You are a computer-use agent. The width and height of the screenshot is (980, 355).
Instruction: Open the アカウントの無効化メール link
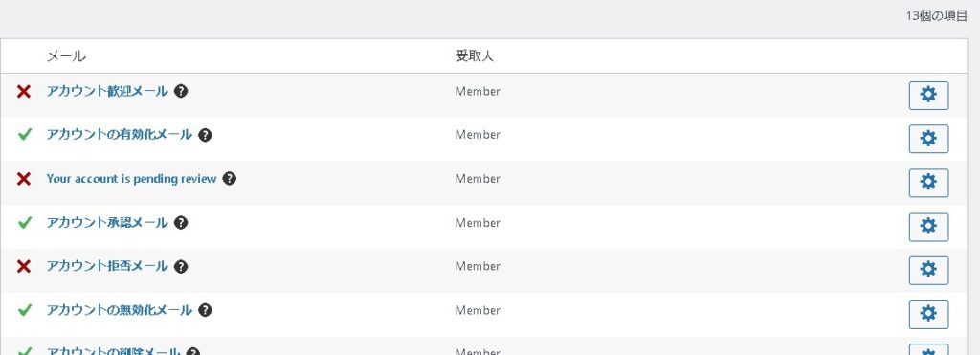pos(119,310)
